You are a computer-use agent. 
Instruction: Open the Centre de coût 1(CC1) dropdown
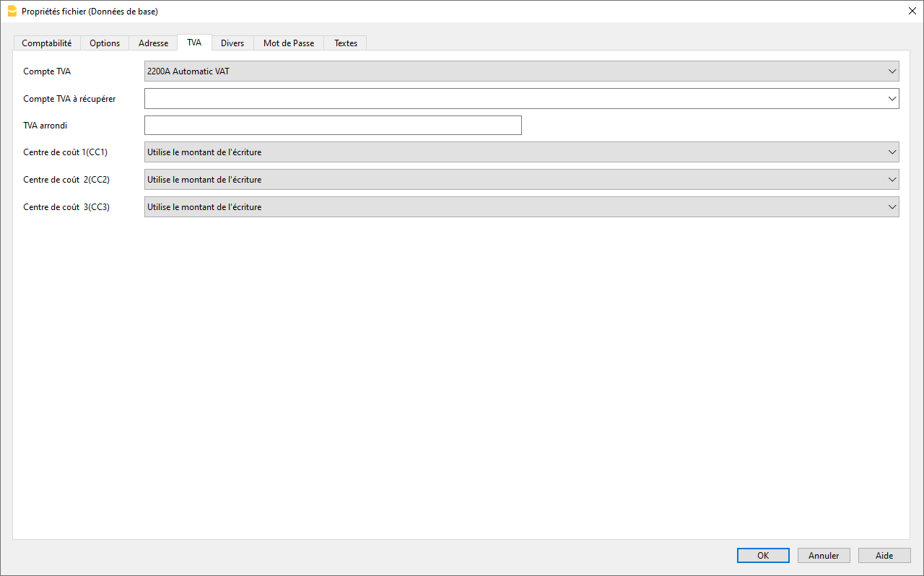coord(521,152)
